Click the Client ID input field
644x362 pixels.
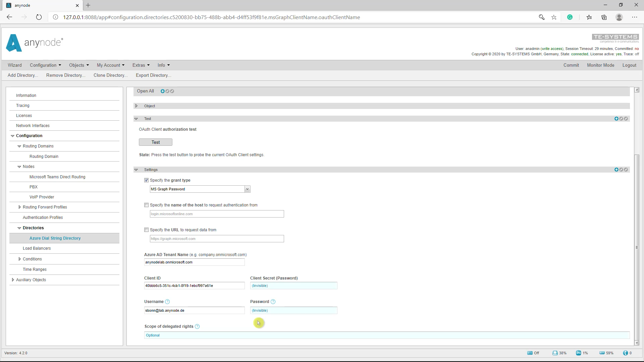pos(195,286)
